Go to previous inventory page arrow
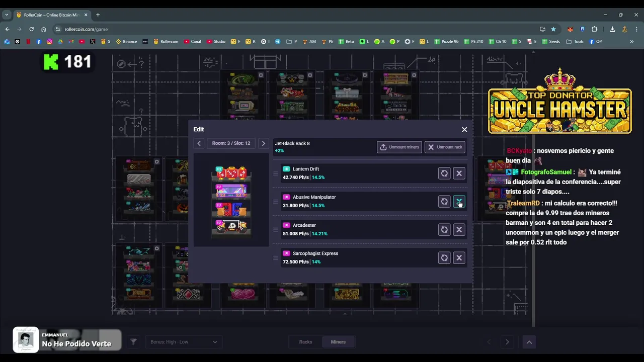This screenshot has height=362, width=644. (x=489, y=342)
